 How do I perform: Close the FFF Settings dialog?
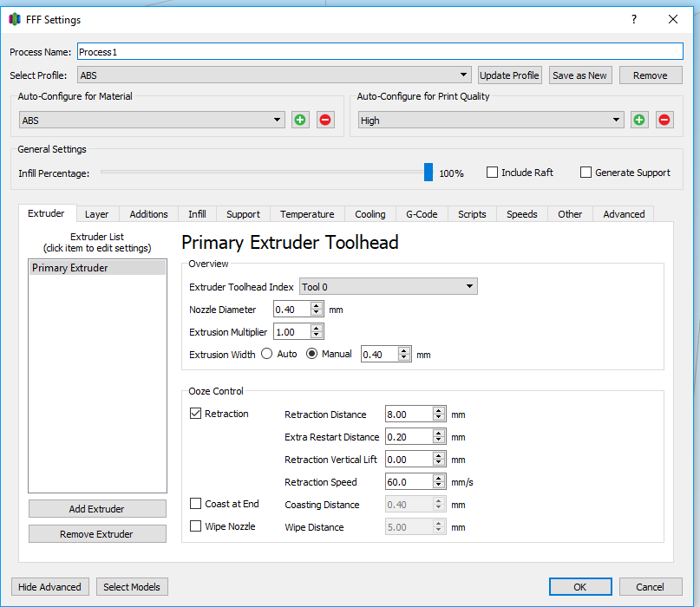(673, 19)
